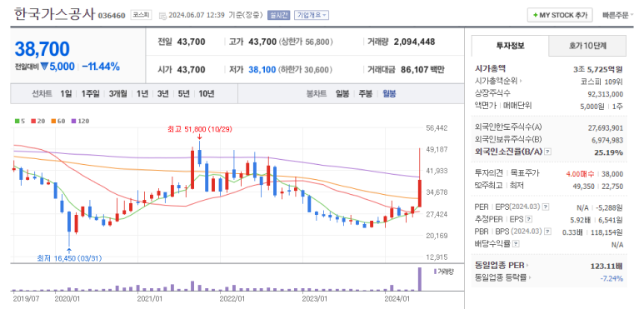
Task: Open help icon next to 외국인소진율(B/A)
Action: (547, 152)
